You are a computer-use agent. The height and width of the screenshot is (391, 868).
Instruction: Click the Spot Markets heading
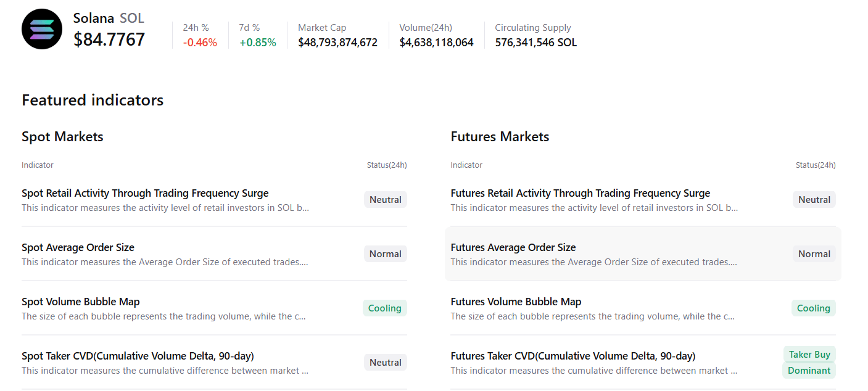click(x=62, y=136)
